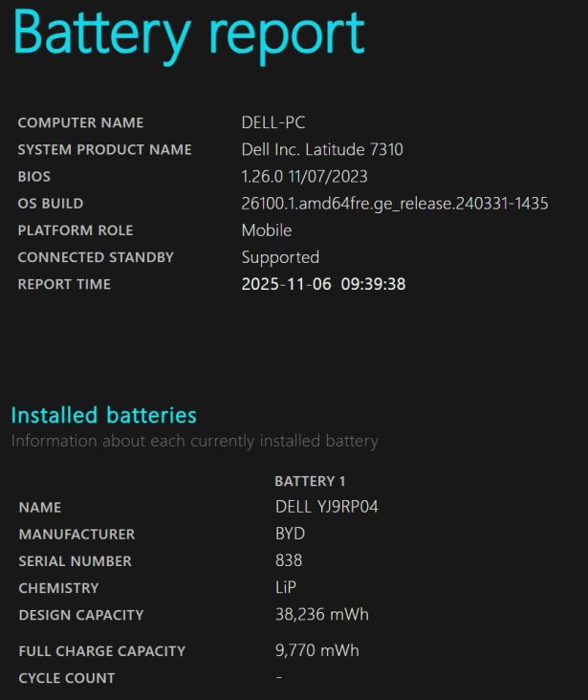Click the BATTERY 1 column header

[x=304, y=481]
